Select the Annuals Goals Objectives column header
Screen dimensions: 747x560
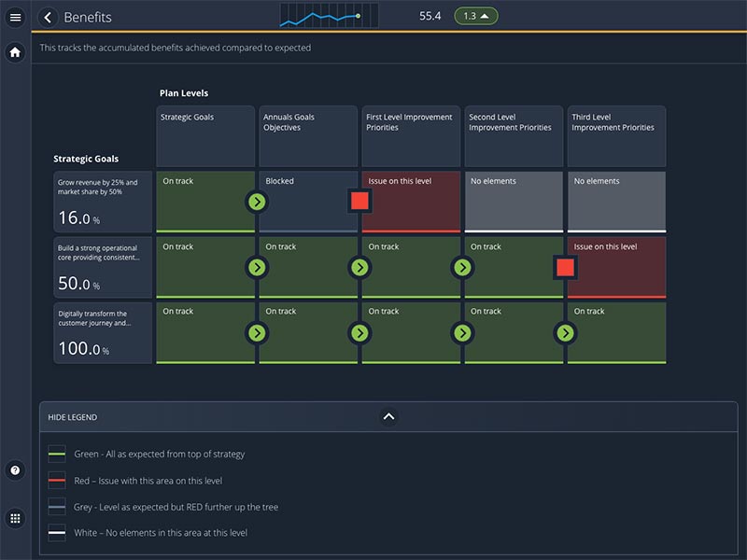[307, 135]
